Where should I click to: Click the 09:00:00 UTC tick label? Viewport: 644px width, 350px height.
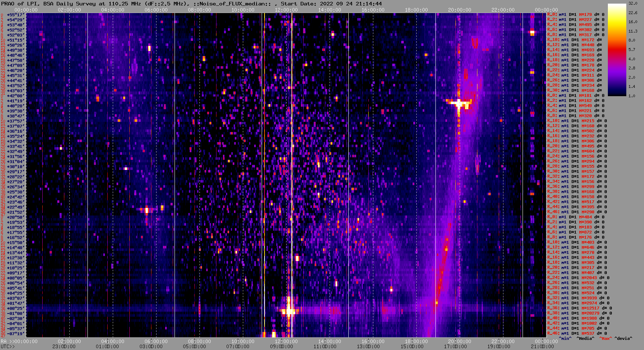pos(281,346)
